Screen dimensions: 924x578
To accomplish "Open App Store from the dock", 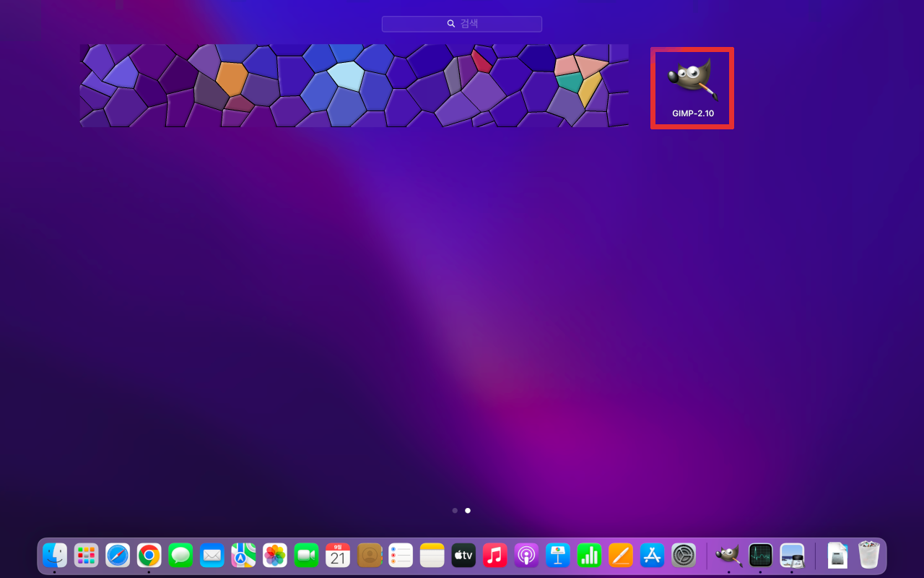I will click(x=653, y=555).
